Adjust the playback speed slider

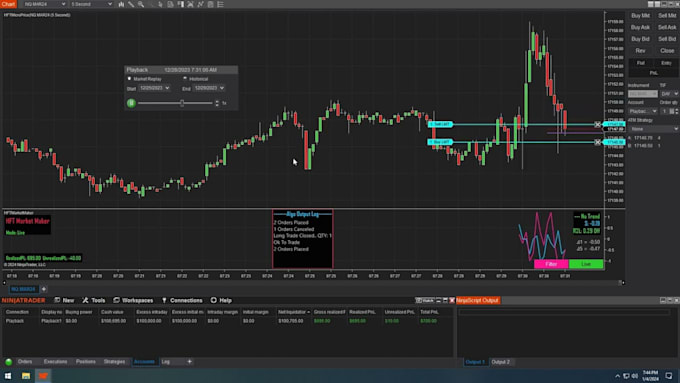coord(182,103)
